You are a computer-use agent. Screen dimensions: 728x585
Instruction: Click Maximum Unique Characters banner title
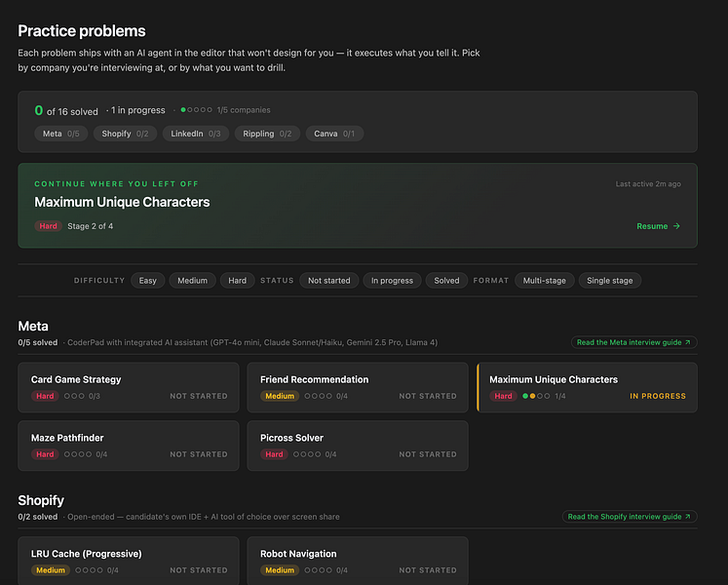(122, 202)
